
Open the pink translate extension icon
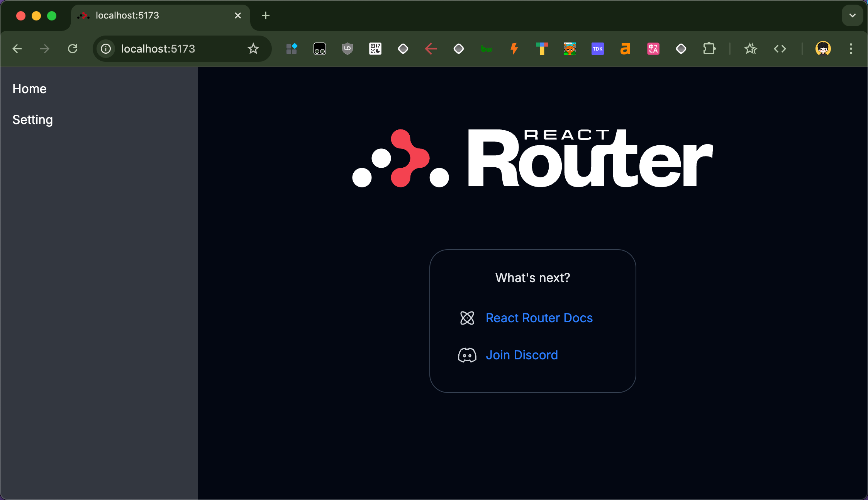[x=653, y=49]
